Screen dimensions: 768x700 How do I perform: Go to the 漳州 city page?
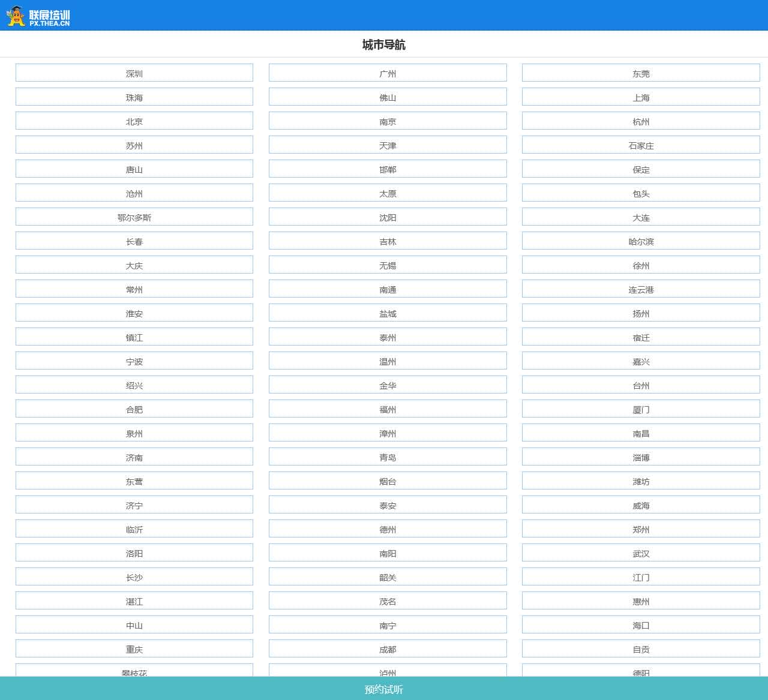[x=388, y=433]
